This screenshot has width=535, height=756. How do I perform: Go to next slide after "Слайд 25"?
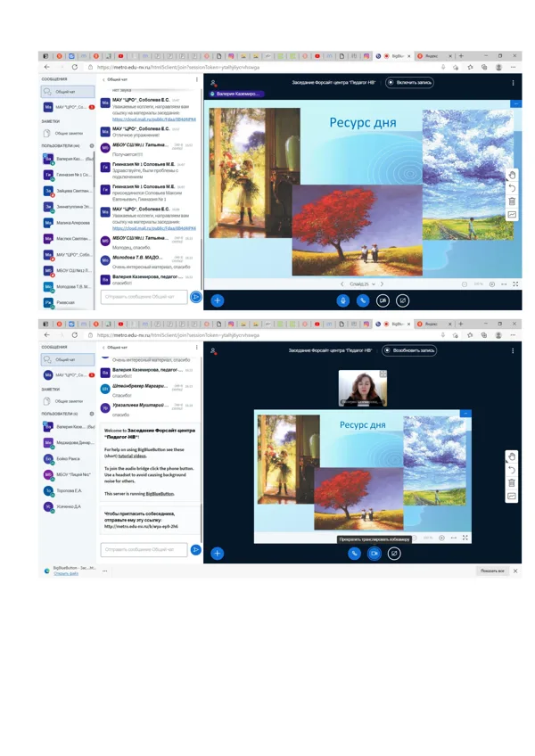[x=382, y=284]
